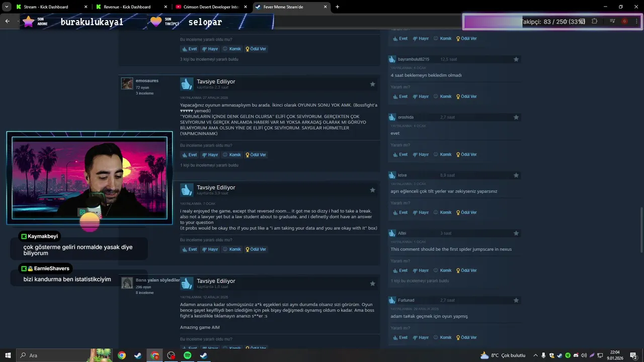Open the notification center icon
644x362 pixels.
(x=633, y=355)
